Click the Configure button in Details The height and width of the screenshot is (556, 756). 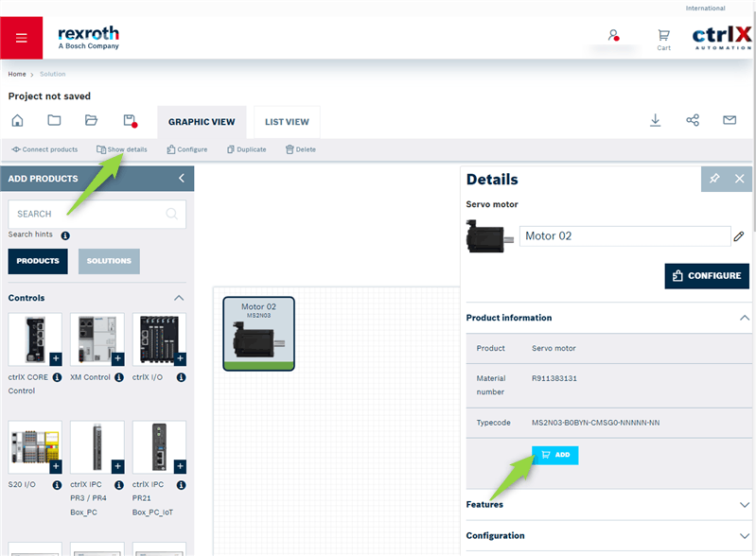707,276
